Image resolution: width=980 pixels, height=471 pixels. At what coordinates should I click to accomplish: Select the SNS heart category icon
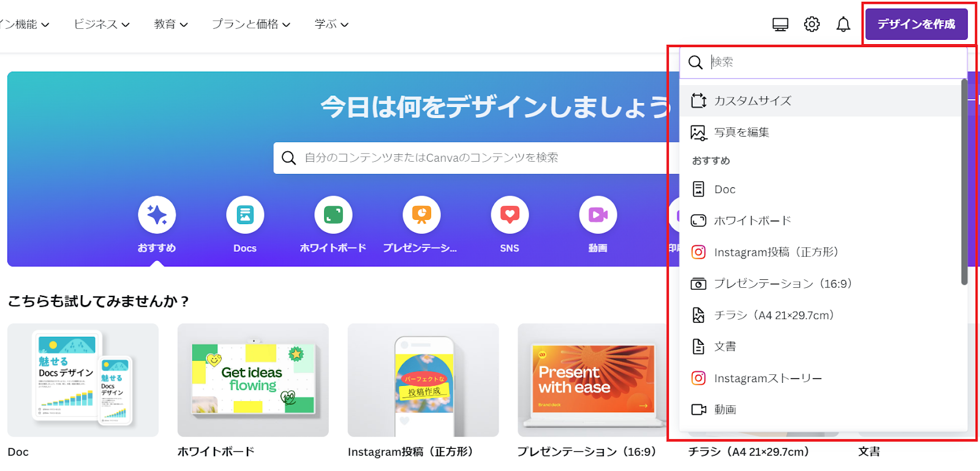pyautogui.click(x=510, y=215)
